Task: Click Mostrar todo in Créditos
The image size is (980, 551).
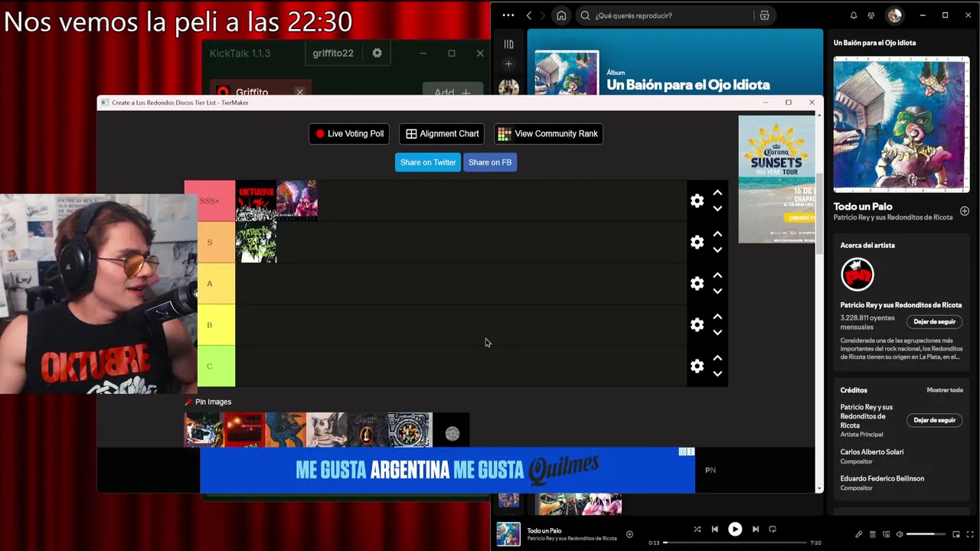Action: (945, 390)
